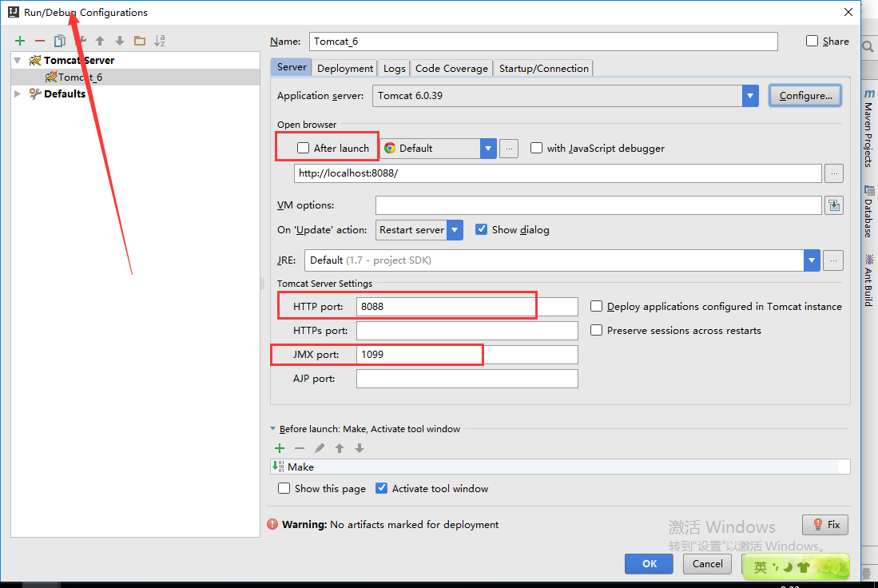This screenshot has width=878, height=588.
Task: Click the Chinese input method language indicator
Action: click(760, 567)
